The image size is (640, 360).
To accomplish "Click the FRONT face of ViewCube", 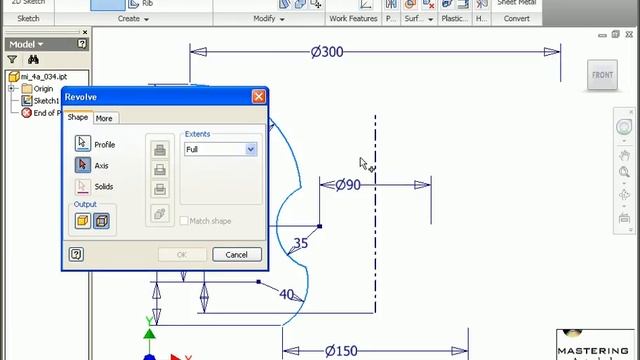I will click(602, 75).
